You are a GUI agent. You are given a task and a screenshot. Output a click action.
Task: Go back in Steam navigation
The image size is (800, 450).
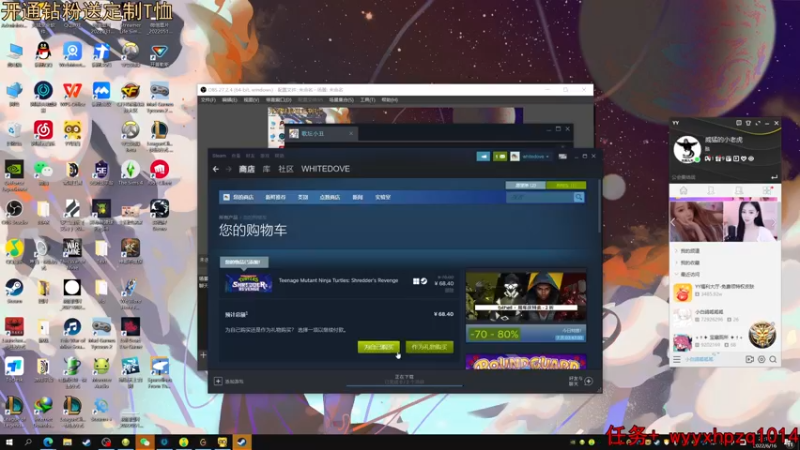pos(216,169)
